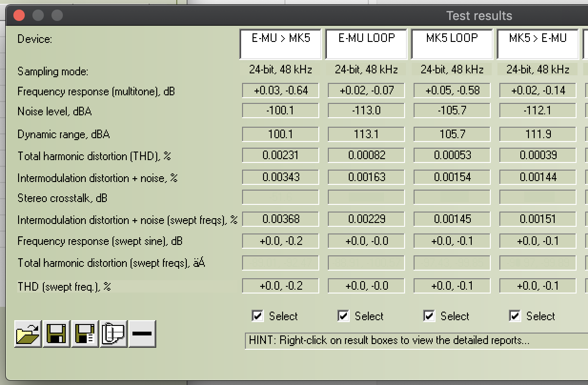Click frequency response box +0.03, -0.64
Screen dimensions: 588x385
[281, 90]
